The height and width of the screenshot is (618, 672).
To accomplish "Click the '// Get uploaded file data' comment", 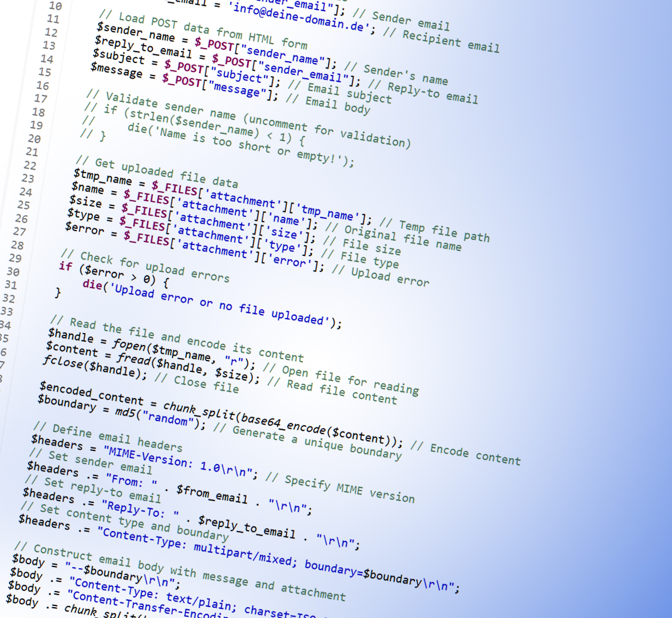I will [157, 173].
